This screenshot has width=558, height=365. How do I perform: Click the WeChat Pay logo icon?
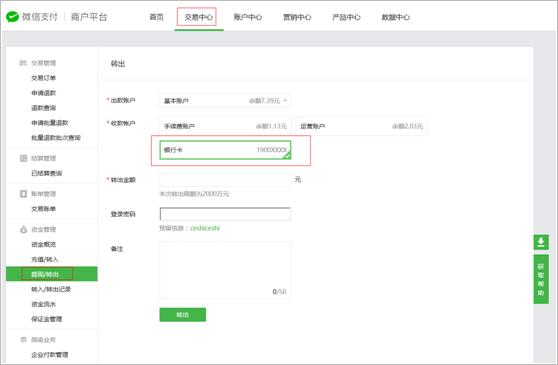pos(12,17)
